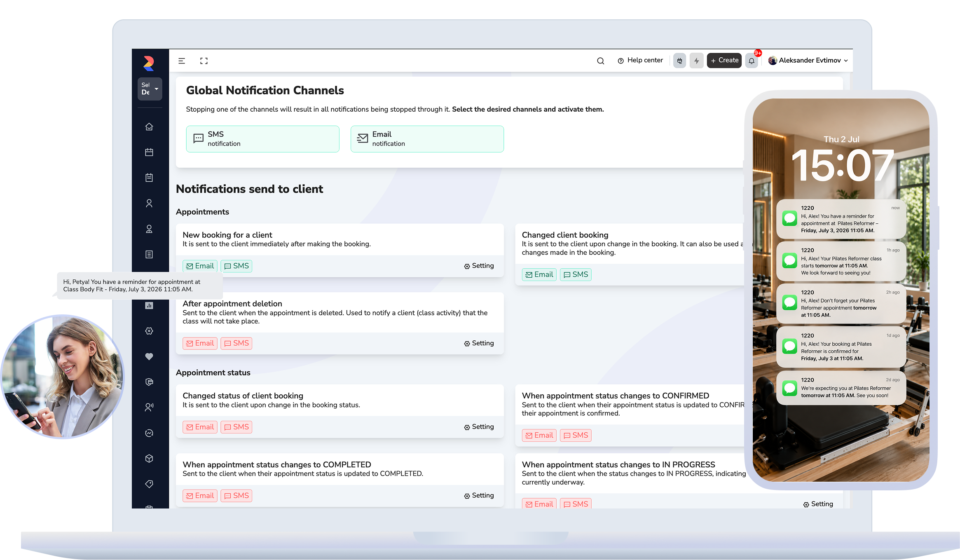The height and width of the screenshot is (560, 960).
Task: Click the plug integrations icon
Action: [679, 61]
